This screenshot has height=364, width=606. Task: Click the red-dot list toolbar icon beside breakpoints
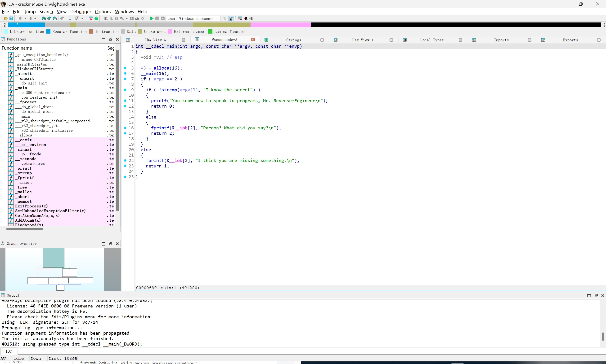246,18
